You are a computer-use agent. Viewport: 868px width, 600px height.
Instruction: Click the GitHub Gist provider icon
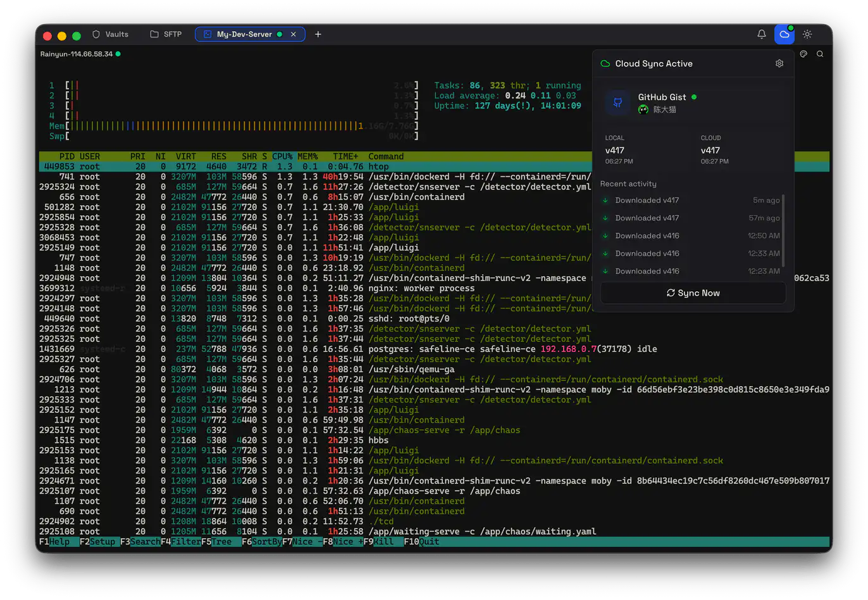617,103
